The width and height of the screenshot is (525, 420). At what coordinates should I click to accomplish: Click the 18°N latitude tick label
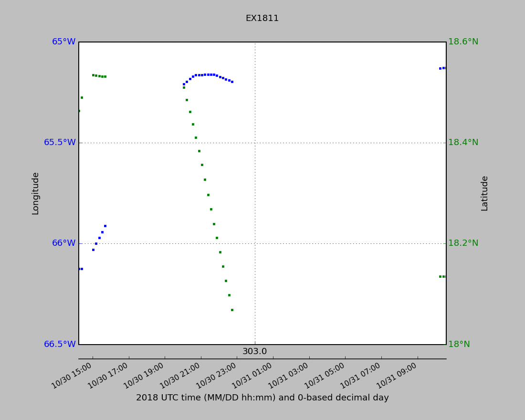459,344
